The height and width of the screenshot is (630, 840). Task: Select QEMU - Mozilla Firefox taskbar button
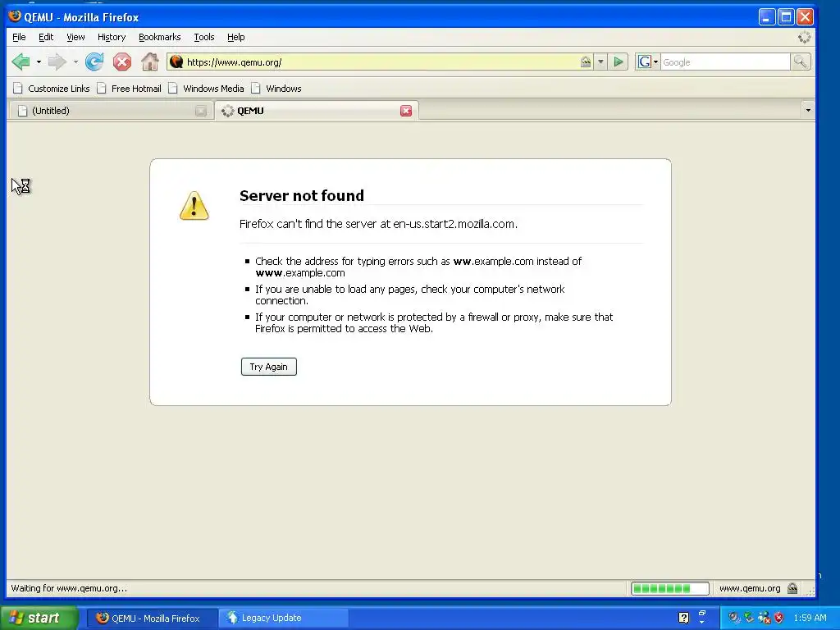coord(153,618)
